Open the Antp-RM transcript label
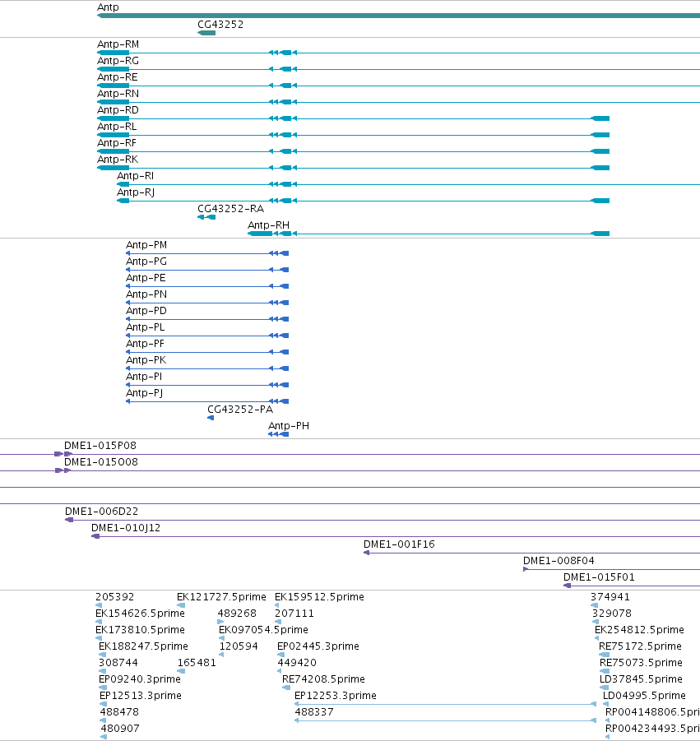The height and width of the screenshot is (741, 700). click(118, 44)
